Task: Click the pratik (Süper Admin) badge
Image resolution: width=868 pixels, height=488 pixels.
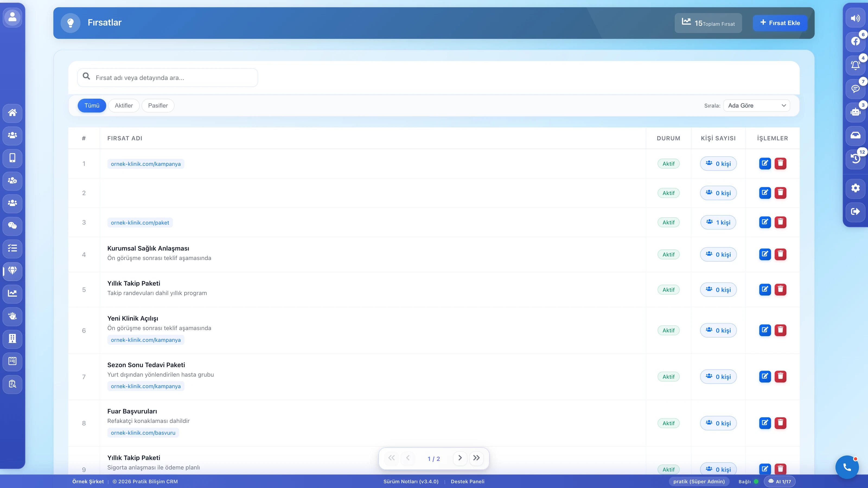Action: click(x=699, y=481)
